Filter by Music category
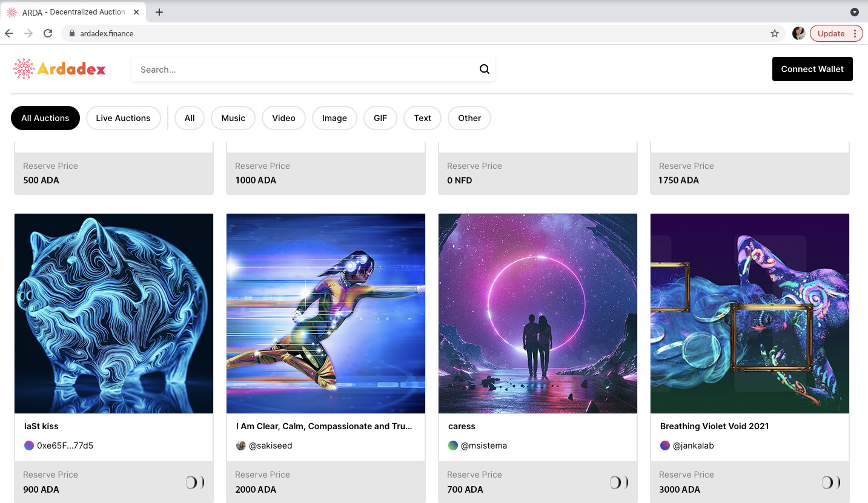Viewport: 868px width, 503px height. [x=233, y=118]
